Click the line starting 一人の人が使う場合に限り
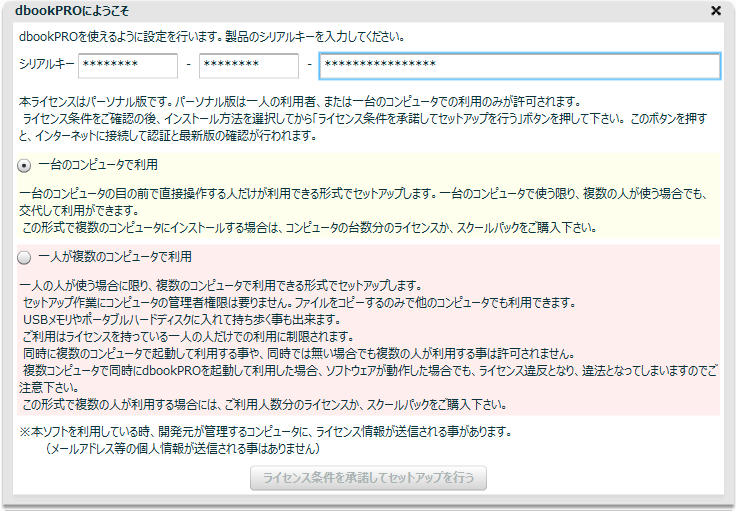Viewport: 736px width, 511px height. pyautogui.click(x=221, y=285)
